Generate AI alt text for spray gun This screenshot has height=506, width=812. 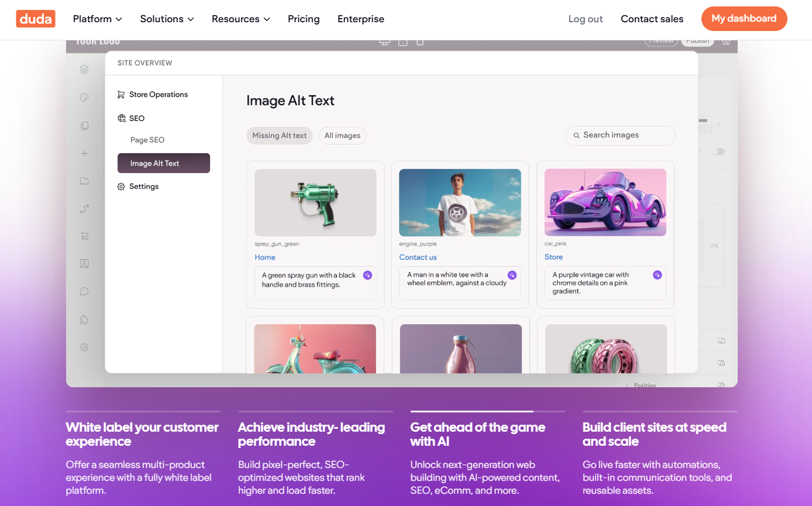pos(367,275)
